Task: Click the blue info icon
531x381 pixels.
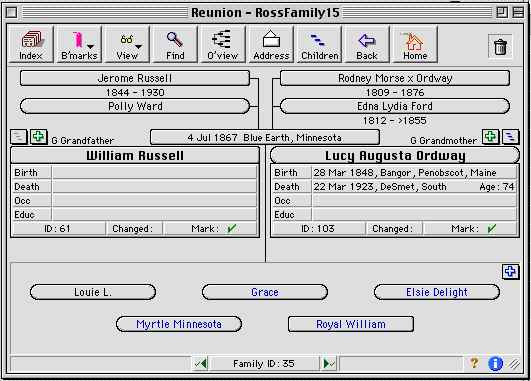Action: click(495, 364)
